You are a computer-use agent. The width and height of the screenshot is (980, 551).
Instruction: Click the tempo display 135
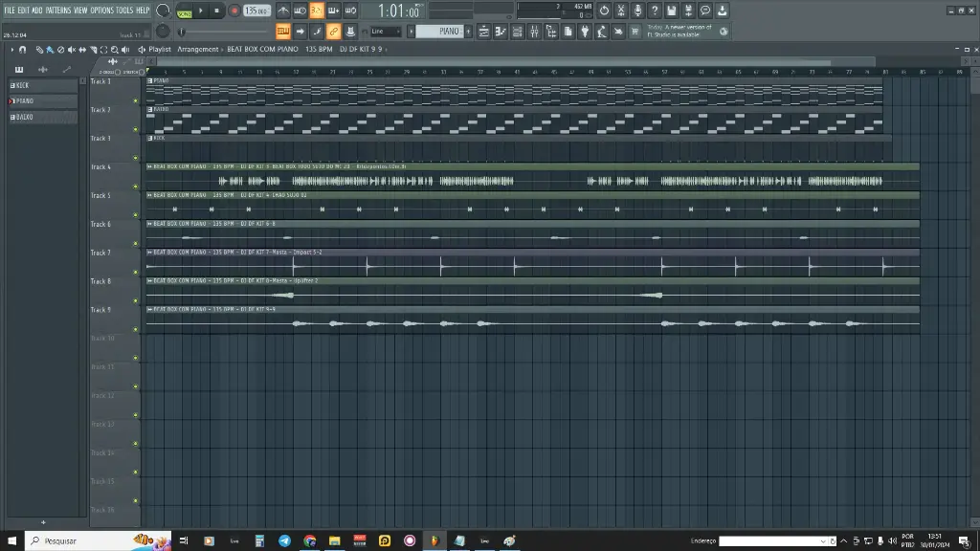tap(256, 11)
